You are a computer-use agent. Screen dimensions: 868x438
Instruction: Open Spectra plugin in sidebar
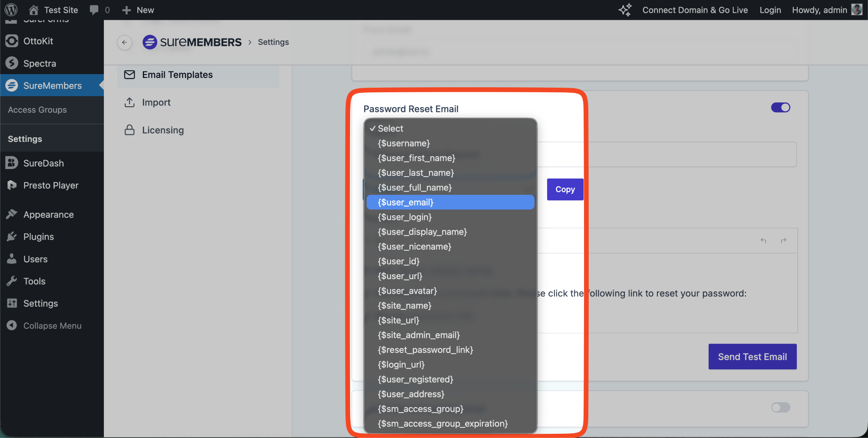(x=39, y=64)
